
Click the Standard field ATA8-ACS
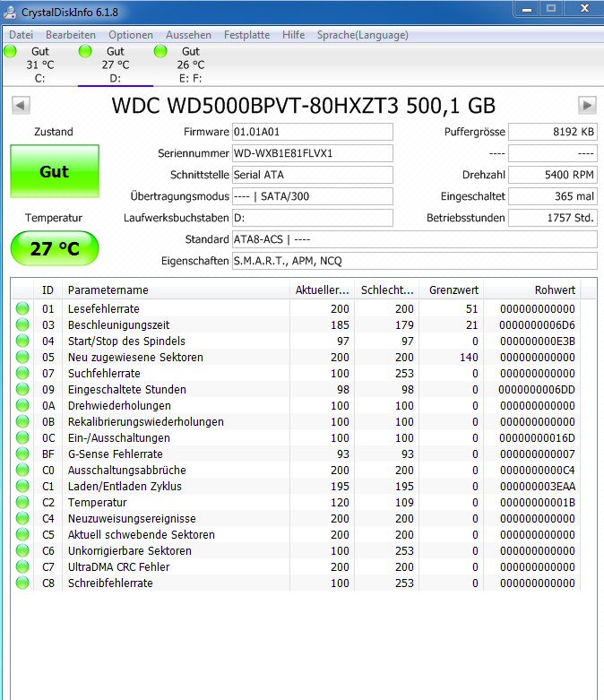[415, 239]
